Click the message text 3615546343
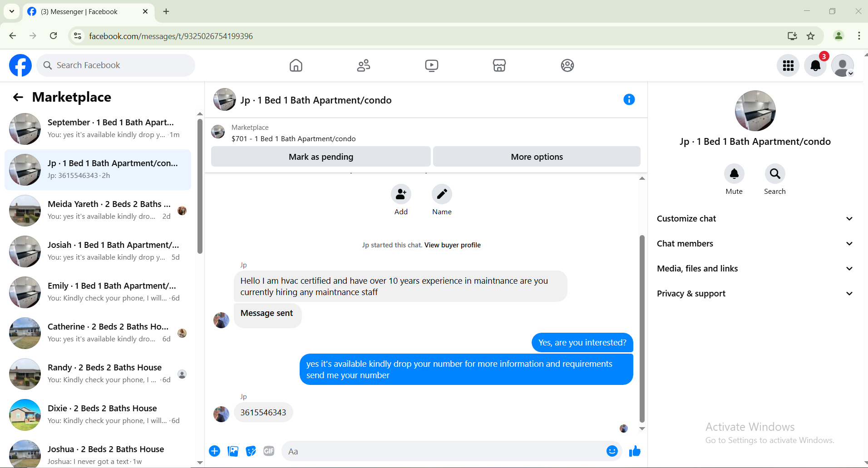The width and height of the screenshot is (868, 468). click(263, 413)
